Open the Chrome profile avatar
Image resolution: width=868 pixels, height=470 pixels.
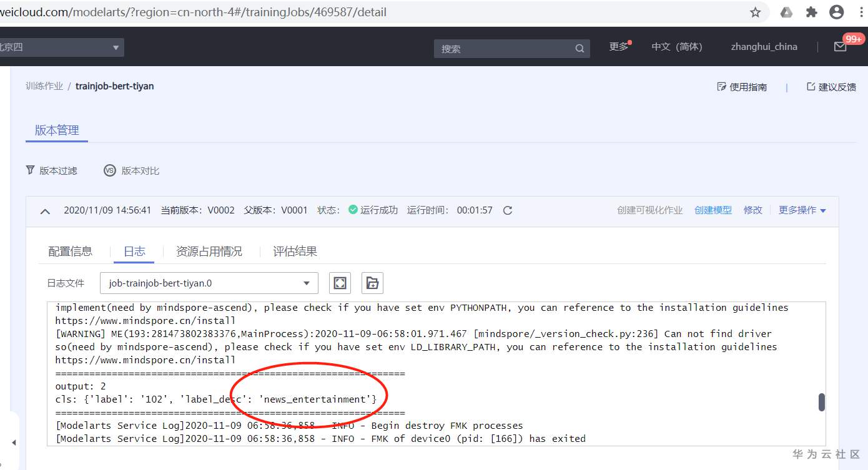pos(837,12)
